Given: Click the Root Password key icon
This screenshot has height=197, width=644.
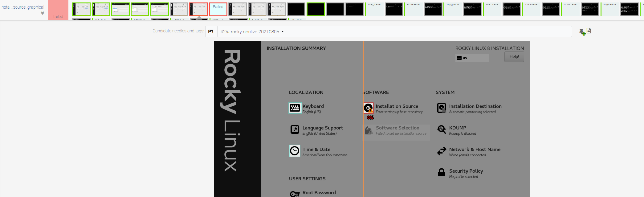Looking at the screenshot, I should point(295,194).
